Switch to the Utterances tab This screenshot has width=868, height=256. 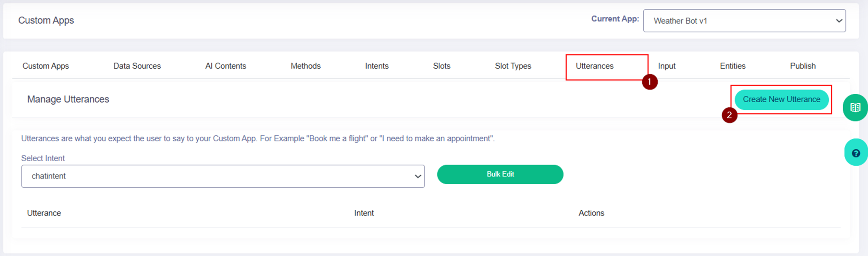point(594,66)
